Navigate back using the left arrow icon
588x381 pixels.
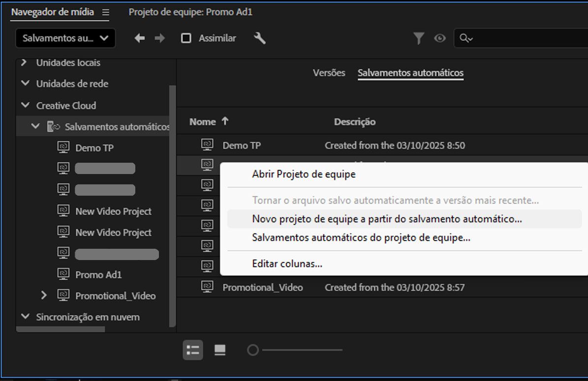[x=139, y=38]
